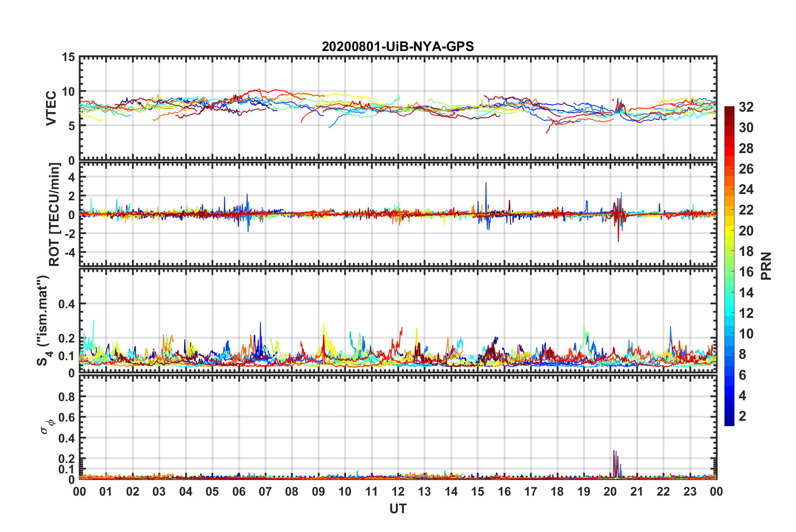Image resolution: width=796 pixels, height=532 pixels.
Task: Click colorbar tick label 6
Action: click(742, 375)
